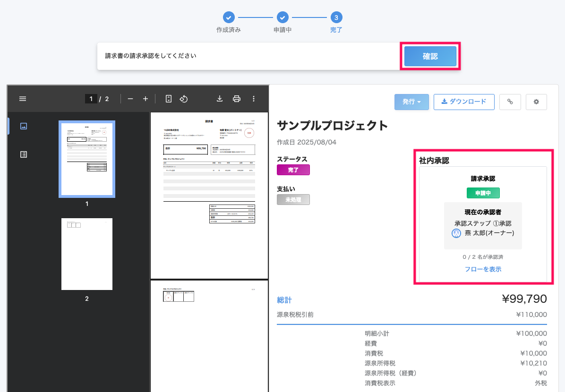Open the フローを表示 link
Viewport: 565px width, 392px height.
[x=483, y=269]
